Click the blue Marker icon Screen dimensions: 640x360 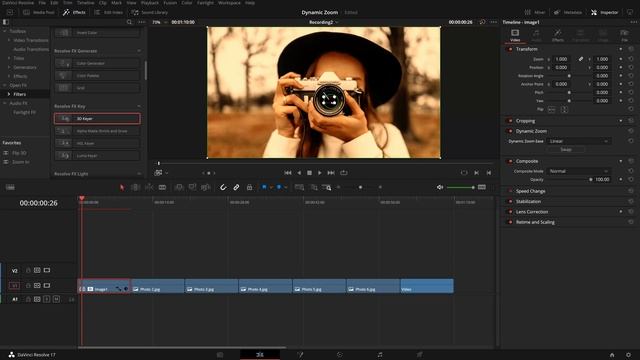(279, 187)
